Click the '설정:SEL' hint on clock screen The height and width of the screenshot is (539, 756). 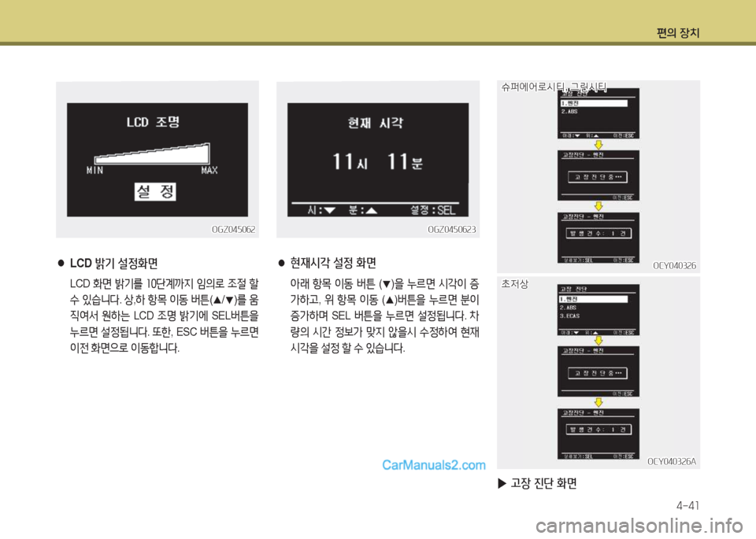432,210
